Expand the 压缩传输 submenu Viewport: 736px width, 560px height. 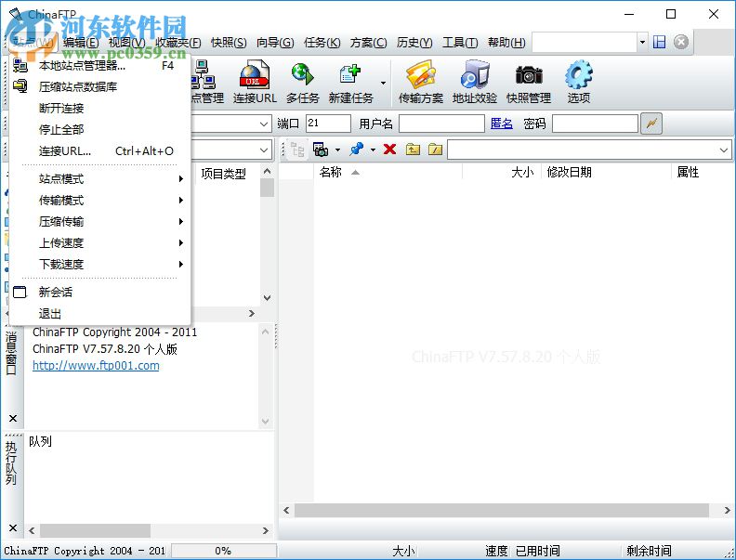(99, 221)
